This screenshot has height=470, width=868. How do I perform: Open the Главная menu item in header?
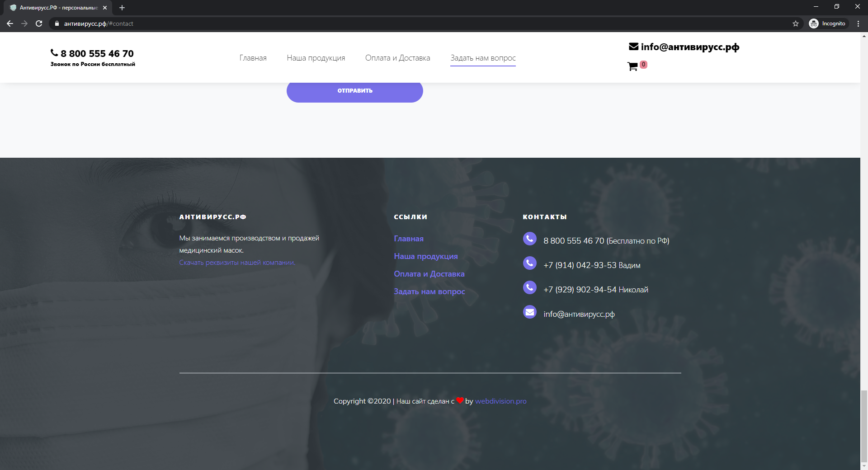[253, 58]
